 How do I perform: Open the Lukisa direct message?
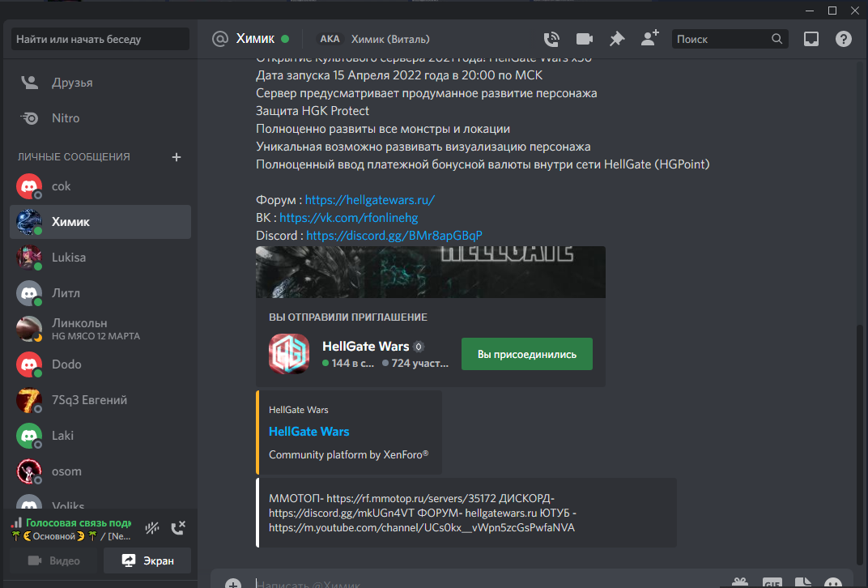(x=100, y=258)
